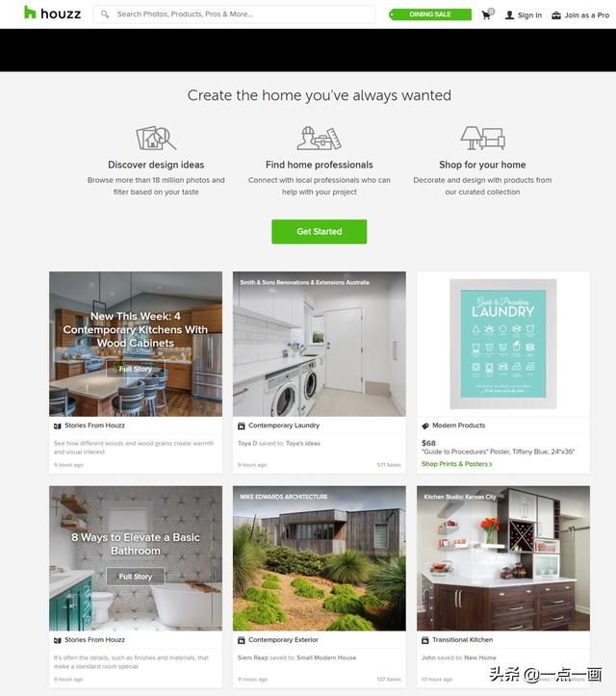Screen dimensions: 616x696
Task: Open the shopping cart icon
Action: tap(487, 14)
